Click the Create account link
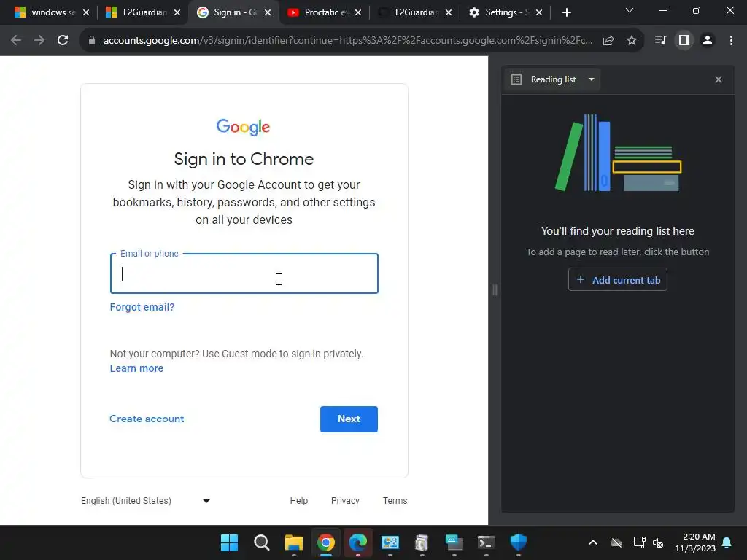747x560 pixels. click(x=146, y=419)
